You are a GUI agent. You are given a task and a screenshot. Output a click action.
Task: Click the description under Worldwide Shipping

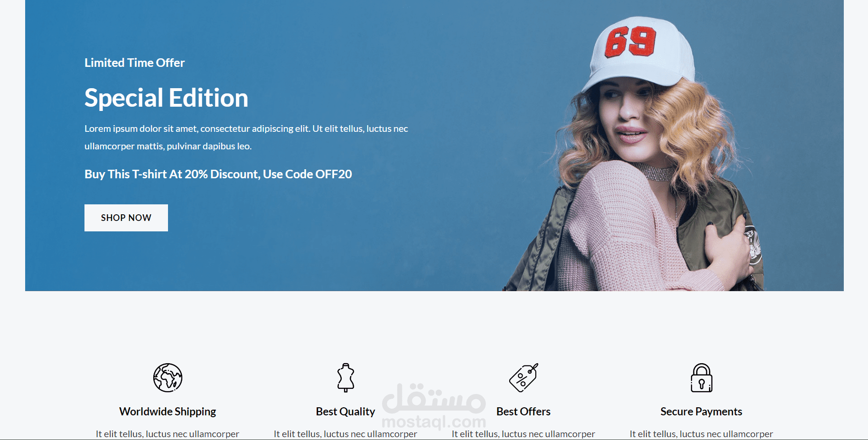[168, 434]
